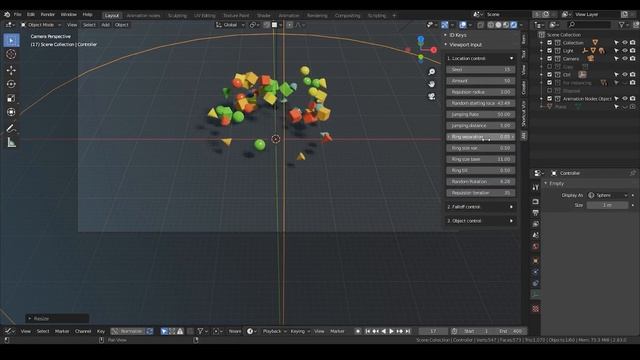Open the Tool properties tab icon
The width and height of the screenshot is (640, 360).
click(x=535, y=187)
